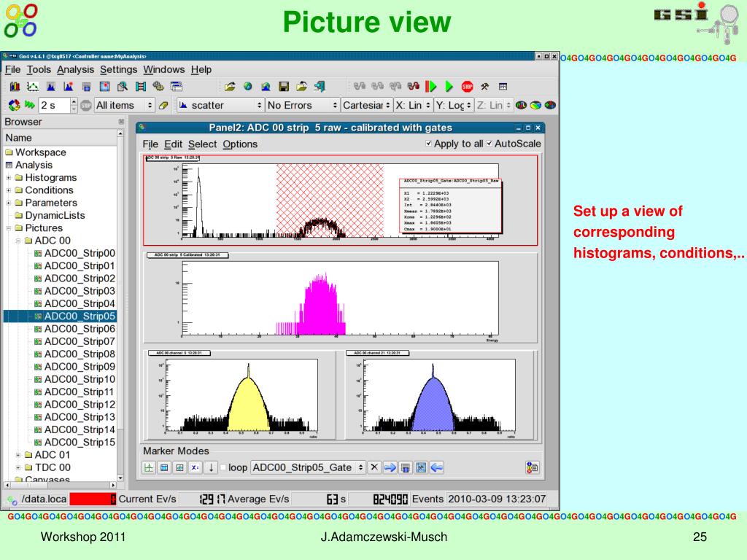
Task: Click the first color palette icon after Z: Lin
Action: (521, 105)
